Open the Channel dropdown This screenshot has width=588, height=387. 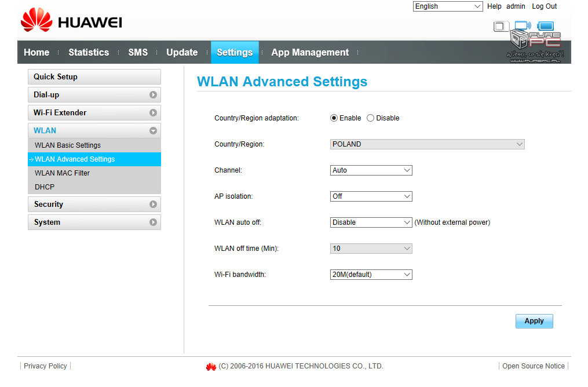[x=371, y=170]
